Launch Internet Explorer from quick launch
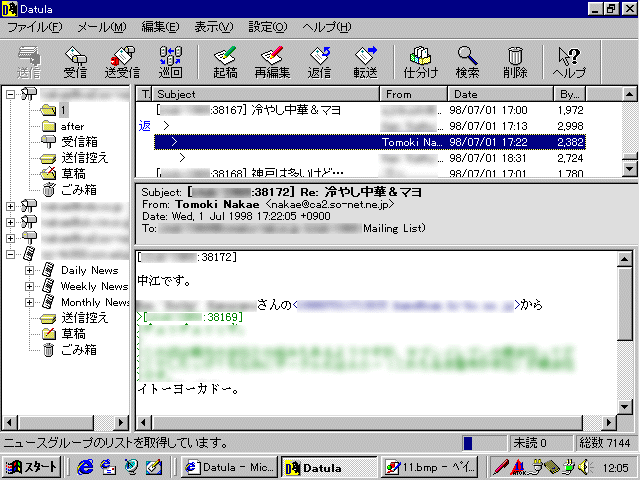Screen dimensions: 640x480 point(85,467)
